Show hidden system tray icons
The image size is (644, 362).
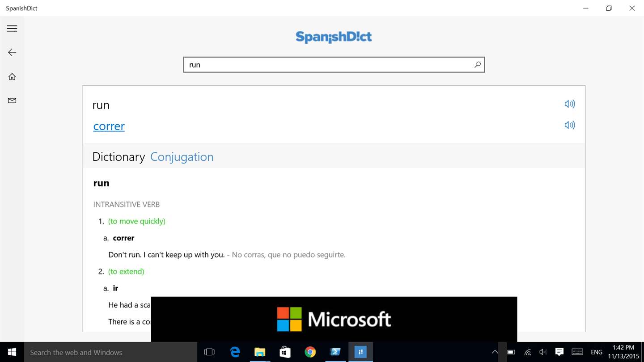click(495, 352)
